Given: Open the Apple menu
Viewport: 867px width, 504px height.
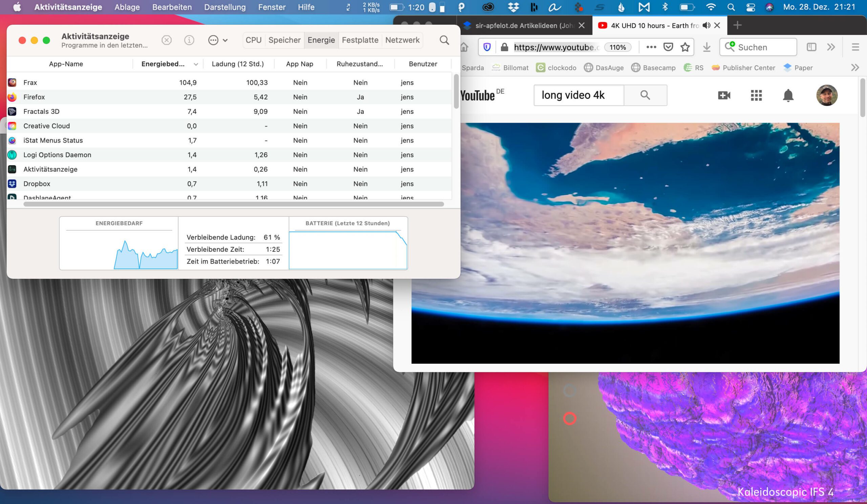Looking at the screenshot, I should [17, 7].
